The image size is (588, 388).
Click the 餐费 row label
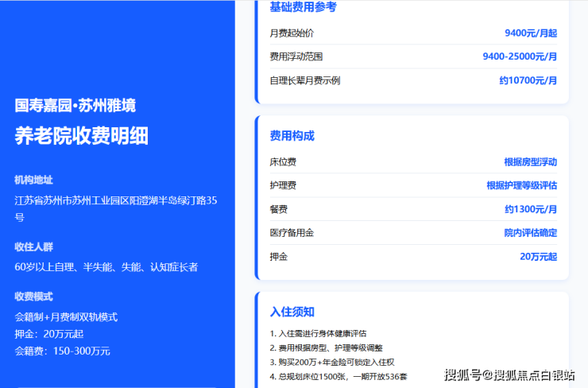click(x=279, y=209)
